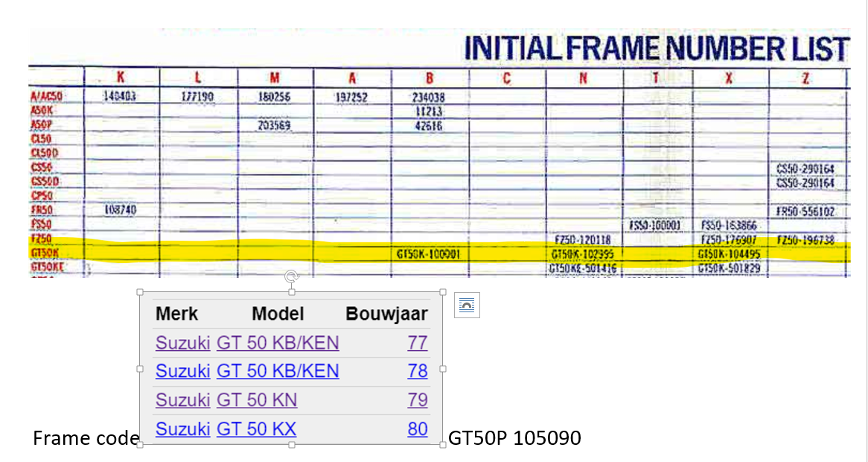This screenshot has width=868, height=462.
Task: Open the Suzuki link in the 79 row
Action: [182, 400]
